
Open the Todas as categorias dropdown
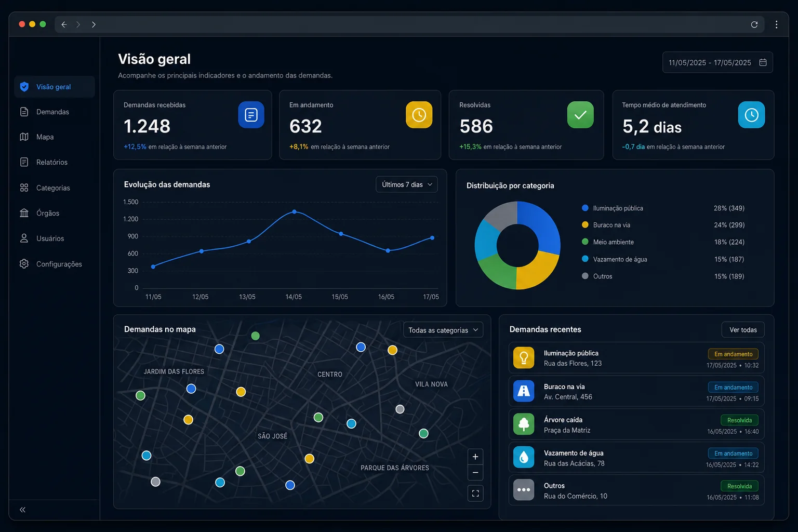(443, 330)
